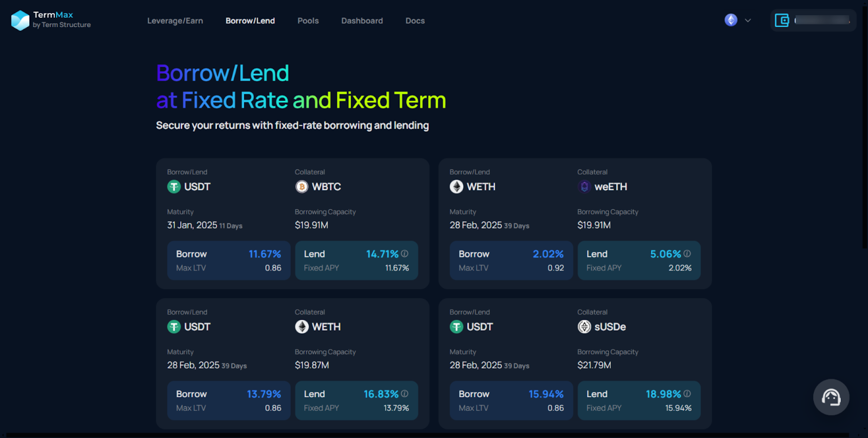Click Lend at 14.71% for USDT/WBTC
This screenshot has height=438, width=868.
[356, 261]
